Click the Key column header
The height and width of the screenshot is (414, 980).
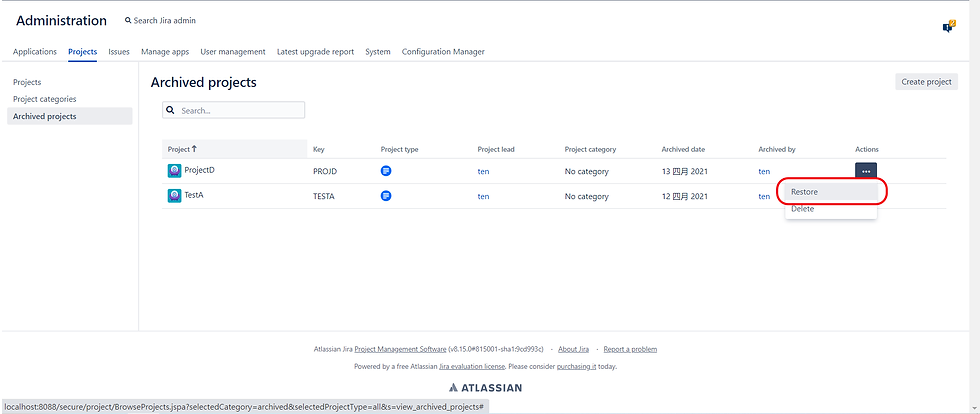click(x=319, y=149)
